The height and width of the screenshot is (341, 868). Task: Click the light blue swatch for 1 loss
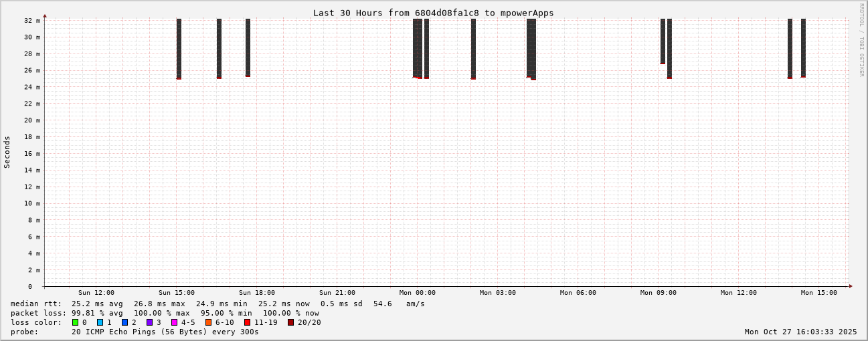(x=100, y=322)
